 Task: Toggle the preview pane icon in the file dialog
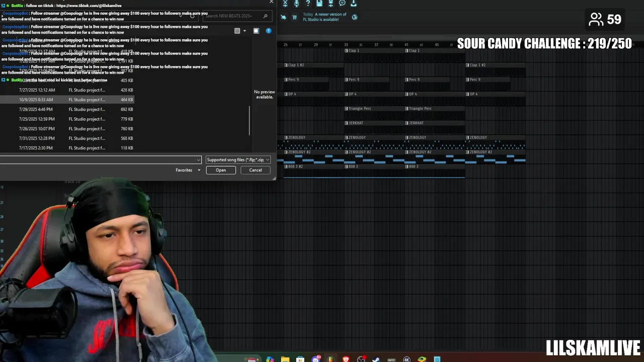click(x=256, y=31)
